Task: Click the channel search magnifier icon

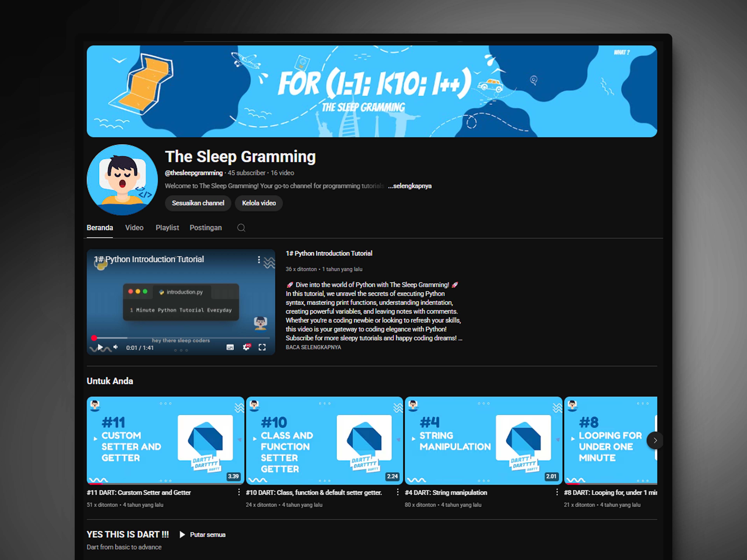Action: (x=241, y=228)
